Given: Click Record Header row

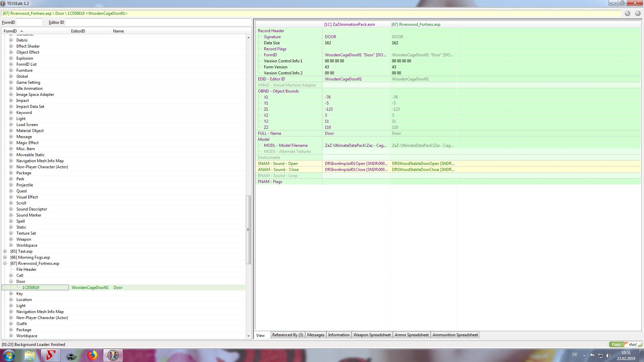Looking at the screenshot, I should [448, 31].
